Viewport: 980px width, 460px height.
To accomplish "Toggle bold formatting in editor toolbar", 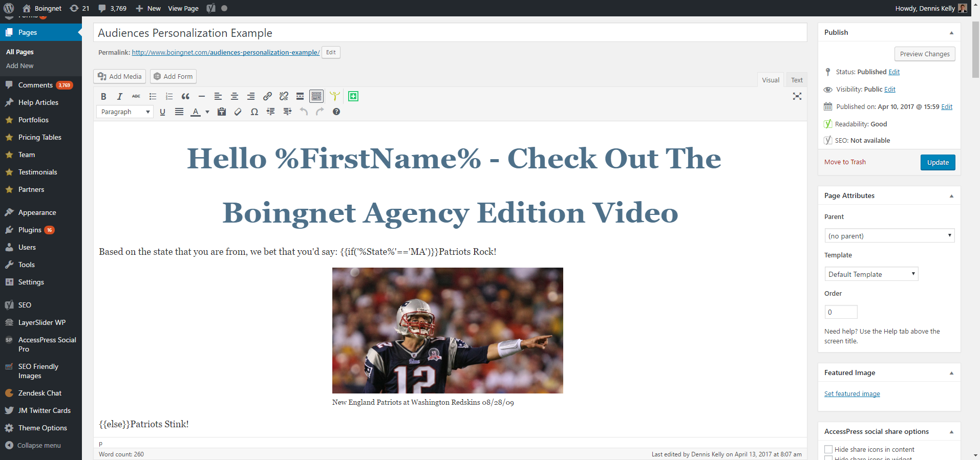I will tap(103, 96).
